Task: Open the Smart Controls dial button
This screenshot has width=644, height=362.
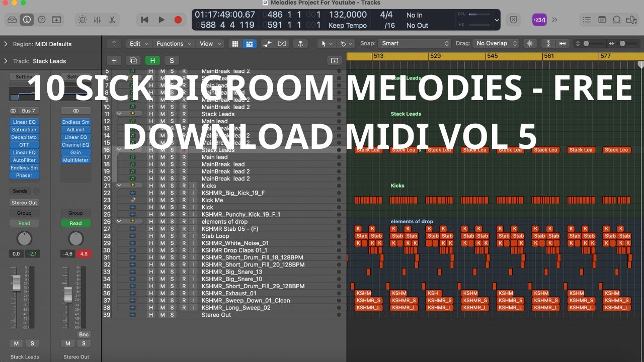Action: coord(83,20)
